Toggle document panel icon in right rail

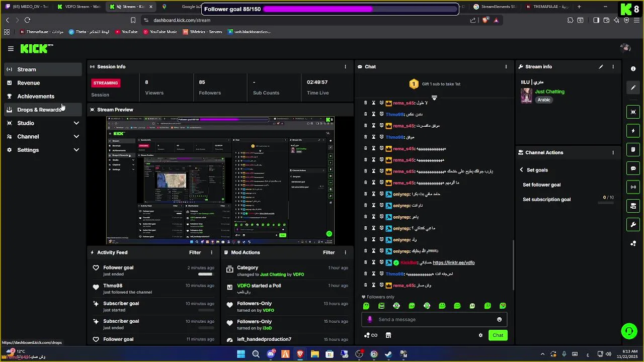click(633, 149)
